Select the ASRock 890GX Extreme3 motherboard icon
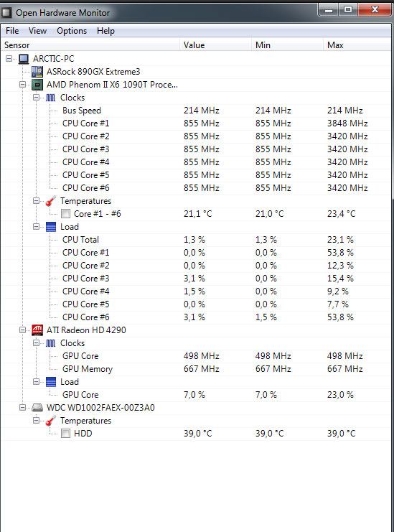394x532 pixels. click(37, 72)
